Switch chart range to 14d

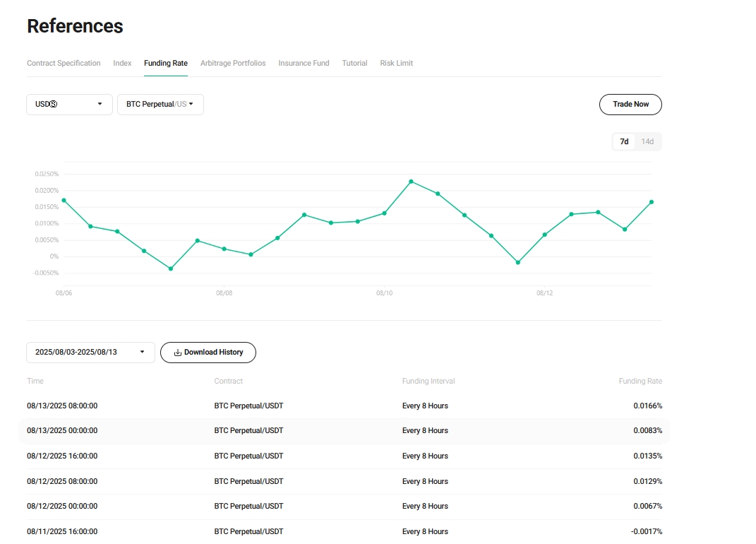(647, 142)
